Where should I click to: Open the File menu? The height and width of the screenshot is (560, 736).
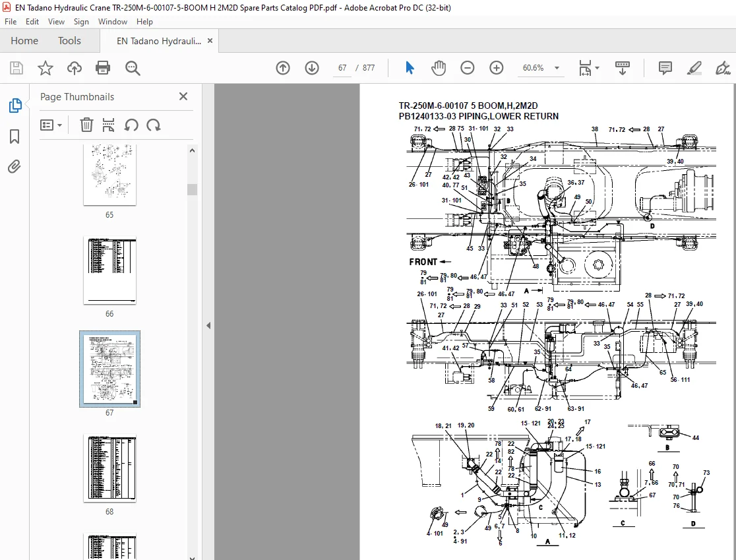[11, 22]
